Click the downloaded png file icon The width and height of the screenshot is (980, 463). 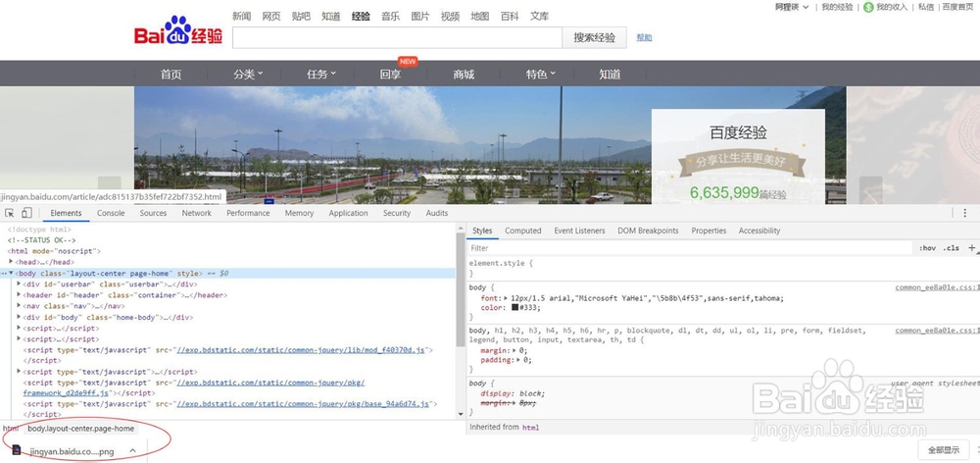[17, 450]
